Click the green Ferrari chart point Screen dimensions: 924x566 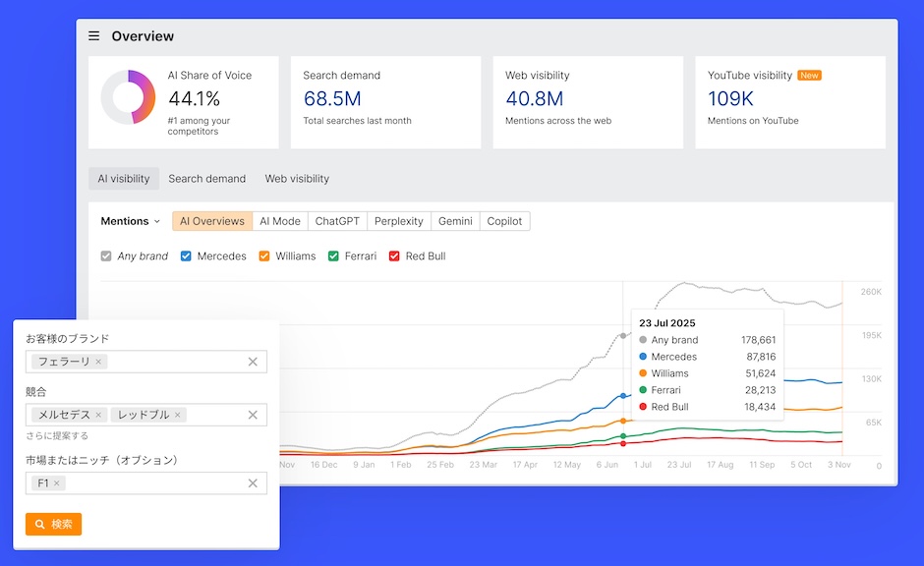click(623, 436)
